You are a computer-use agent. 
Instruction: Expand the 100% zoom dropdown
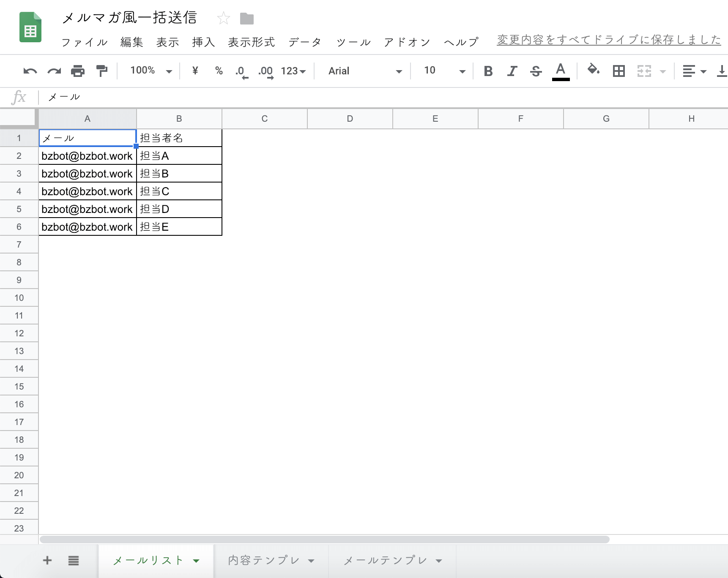pyautogui.click(x=151, y=71)
